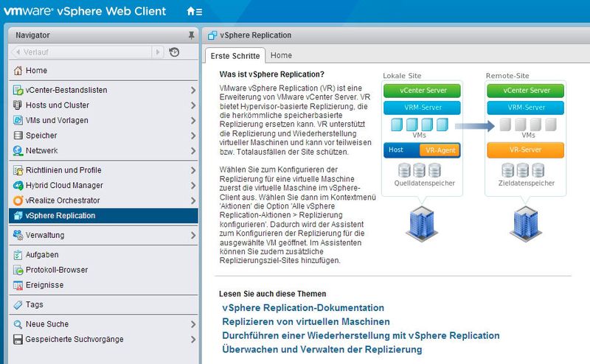Image resolution: width=590 pixels, height=364 pixels.
Task: Click the Protokoll-Browser icon
Action: 18,270
